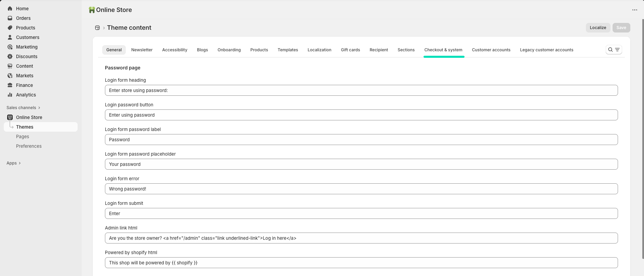Click the Login form submit field
The width and height of the screenshot is (644, 276).
click(x=361, y=213)
